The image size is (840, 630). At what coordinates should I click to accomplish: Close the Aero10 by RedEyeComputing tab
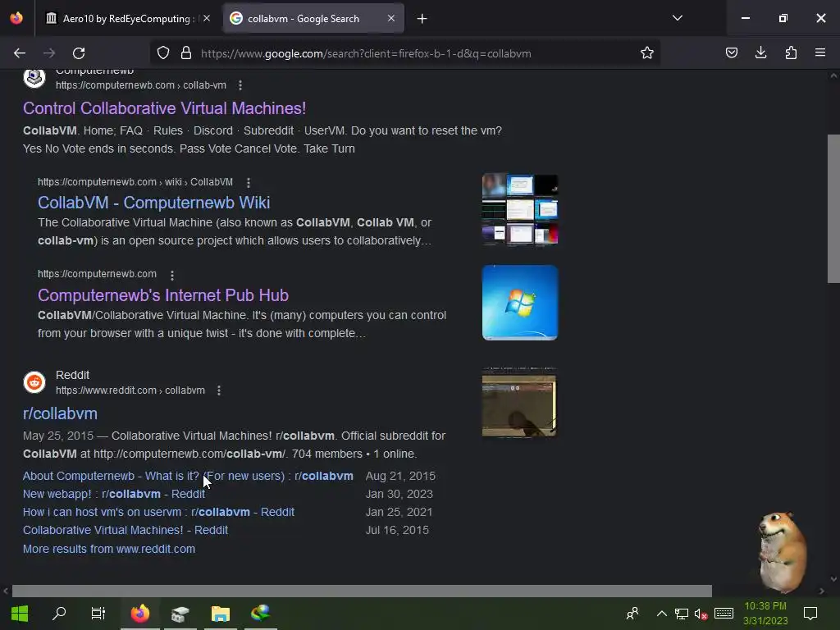click(207, 18)
